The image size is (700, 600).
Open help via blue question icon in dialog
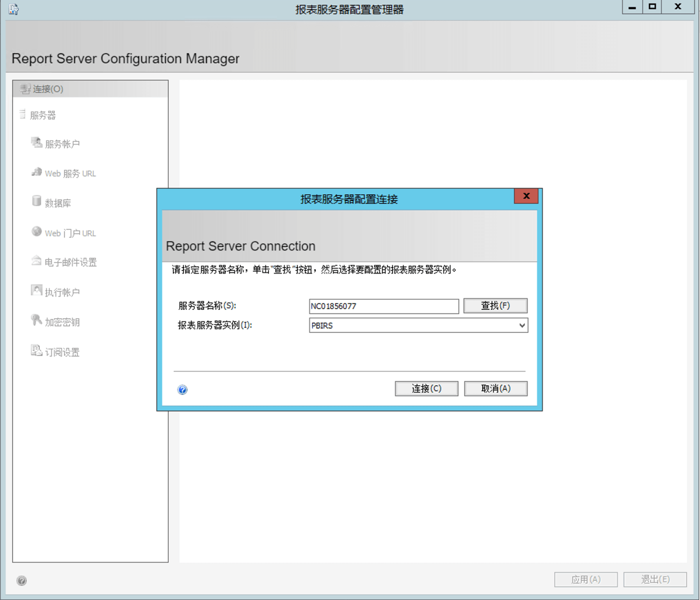tap(182, 389)
